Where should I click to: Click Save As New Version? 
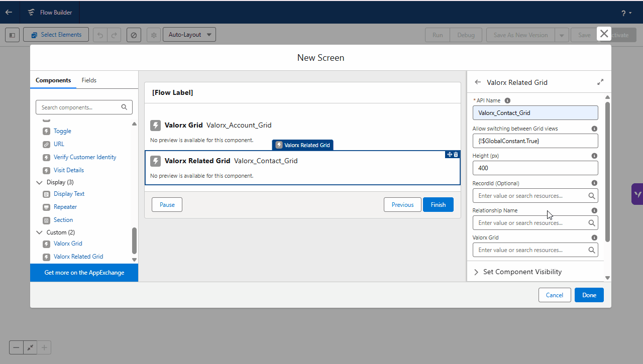[520, 35]
